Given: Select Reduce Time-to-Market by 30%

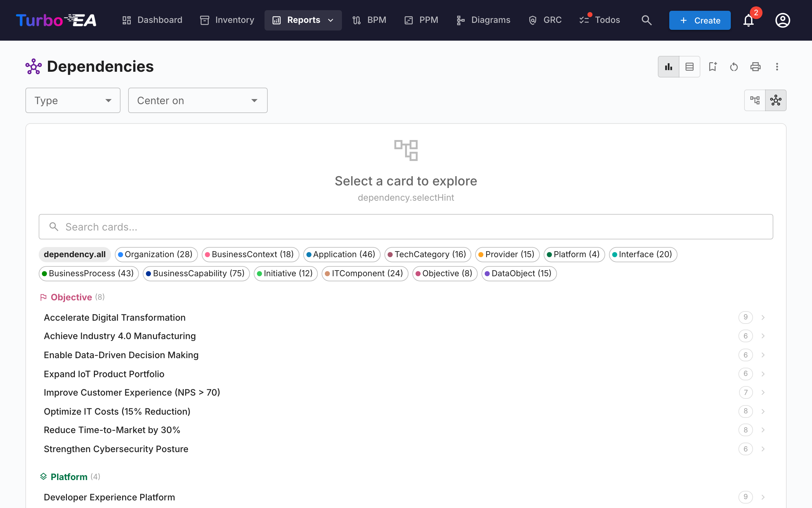Looking at the screenshot, I should [406, 430].
